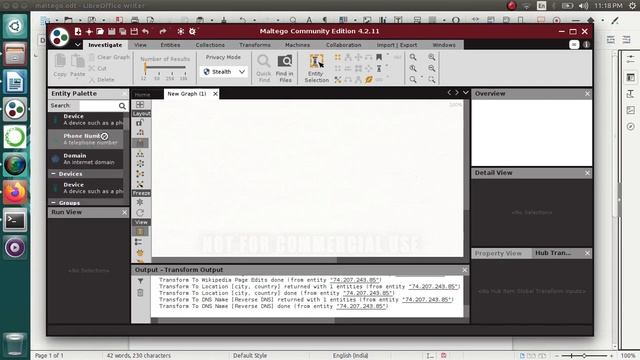Click the Zoom to Fit icon
640x360 pixels.
coord(413,57)
